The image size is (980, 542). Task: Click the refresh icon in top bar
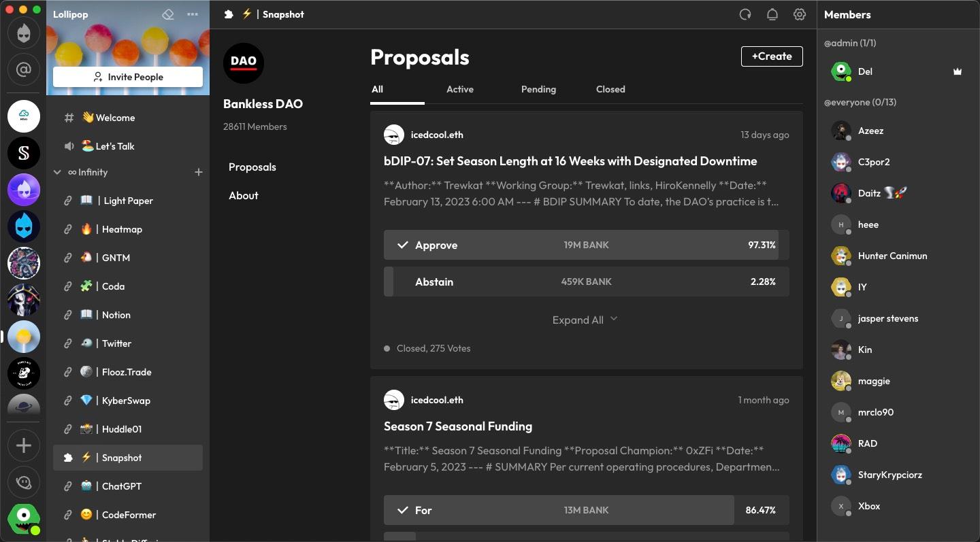[x=745, y=14]
